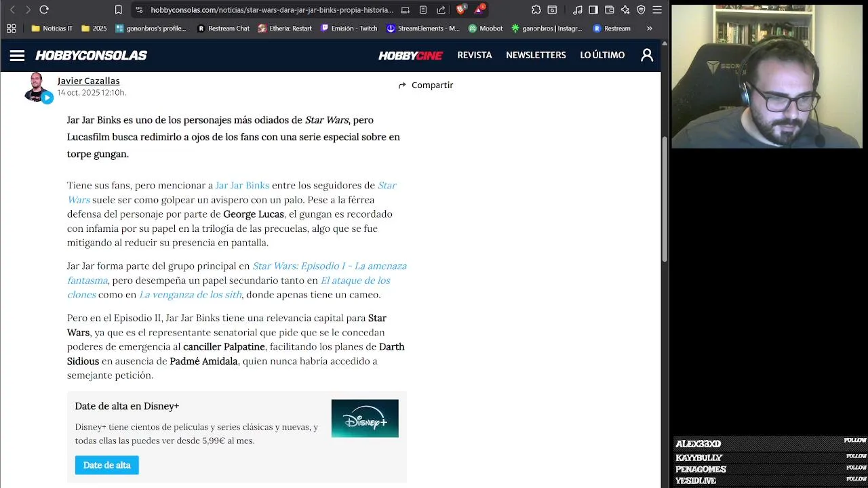
Task: Click the canciller Palpatine bold text
Action: tap(224, 346)
